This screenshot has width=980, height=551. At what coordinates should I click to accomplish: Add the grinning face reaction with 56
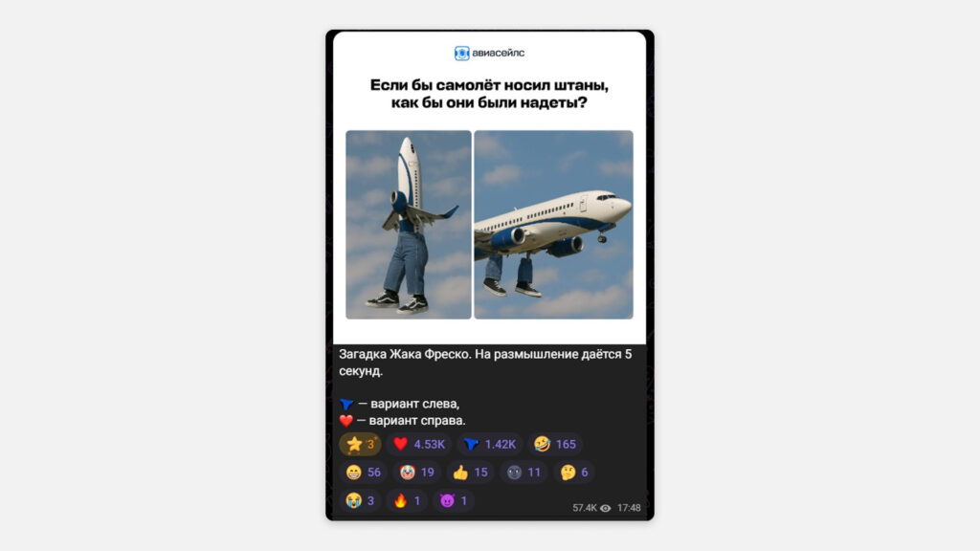[x=363, y=473]
